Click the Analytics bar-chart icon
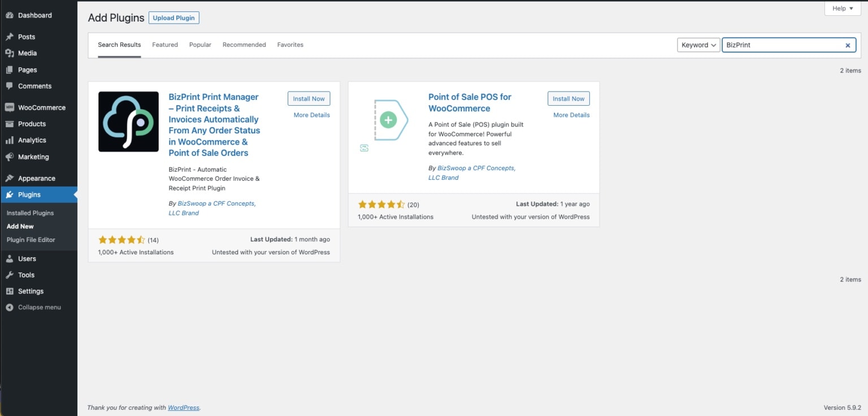The width and height of the screenshot is (868, 416). tap(10, 140)
